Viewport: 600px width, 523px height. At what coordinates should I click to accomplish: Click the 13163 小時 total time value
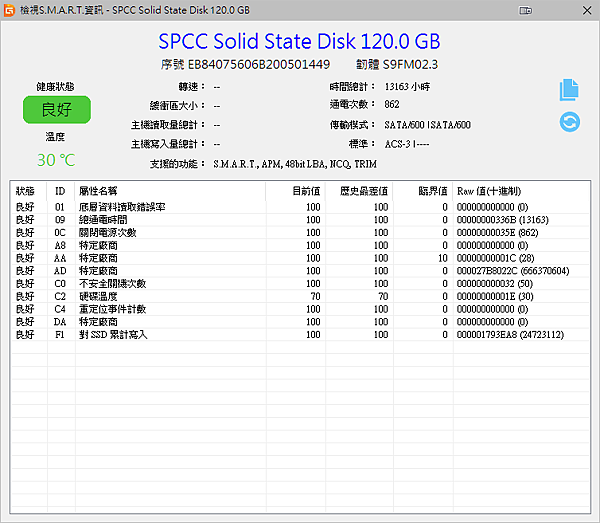(x=407, y=87)
